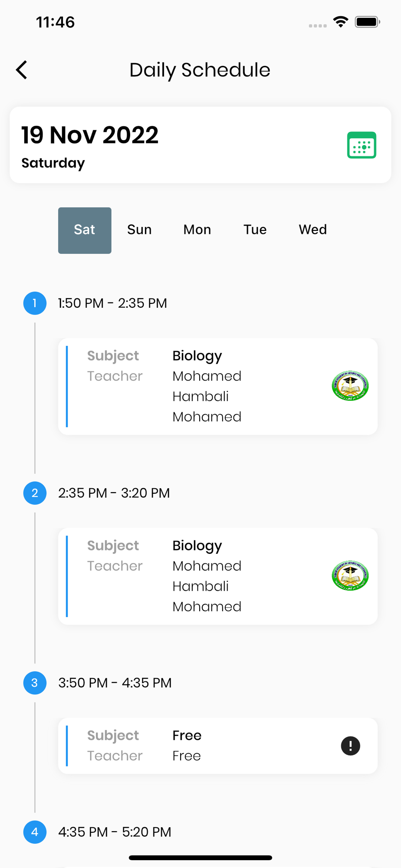Tap the blue period 3 circle marker
This screenshot has height=868, width=401.
[35, 683]
